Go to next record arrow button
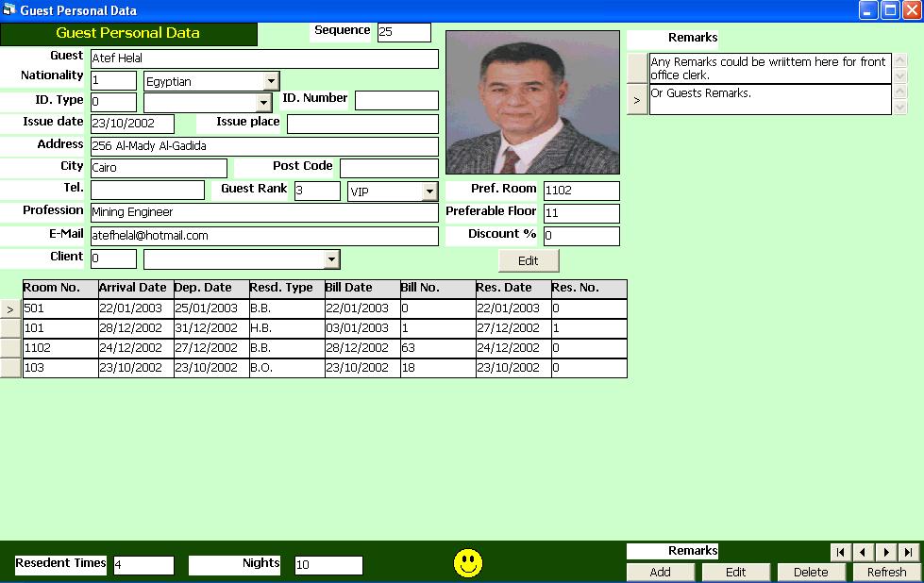The width and height of the screenshot is (924, 583). pos(886,553)
